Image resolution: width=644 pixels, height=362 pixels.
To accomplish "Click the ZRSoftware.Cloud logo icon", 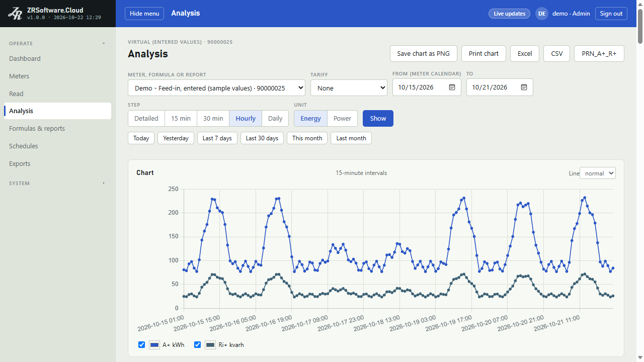I will tap(15, 14).
